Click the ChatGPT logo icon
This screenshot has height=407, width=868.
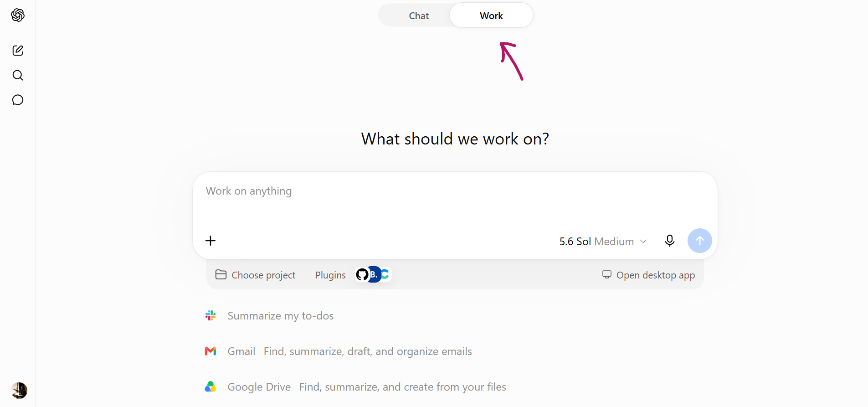coord(18,15)
